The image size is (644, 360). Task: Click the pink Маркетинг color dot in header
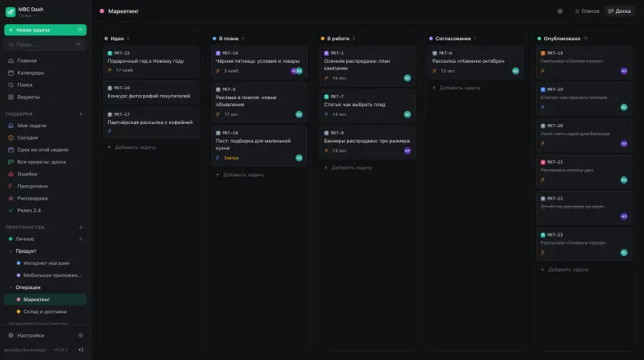pos(102,11)
